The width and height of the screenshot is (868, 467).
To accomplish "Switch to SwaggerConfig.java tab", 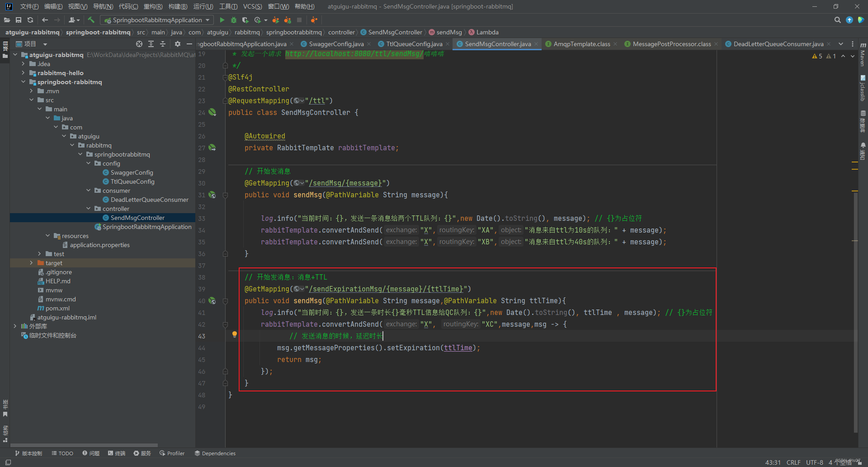I will pyautogui.click(x=336, y=44).
